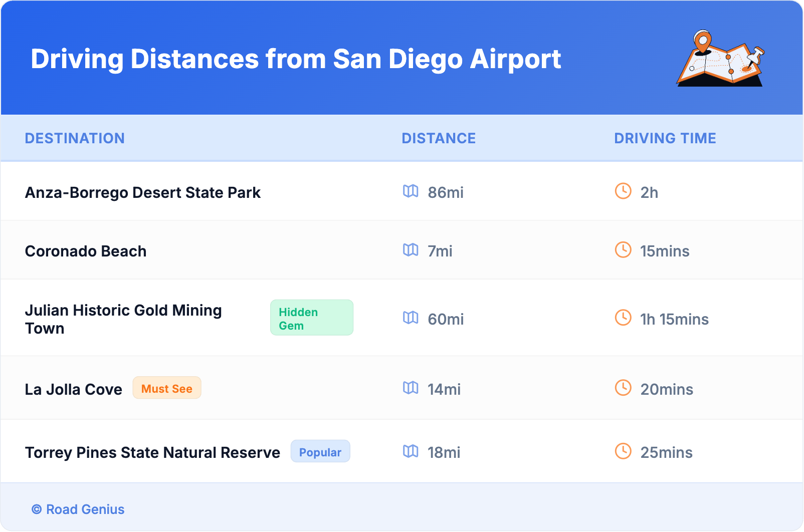The image size is (804, 532).
Task: Click map icon beside 60mi distance
Action: [411, 318]
